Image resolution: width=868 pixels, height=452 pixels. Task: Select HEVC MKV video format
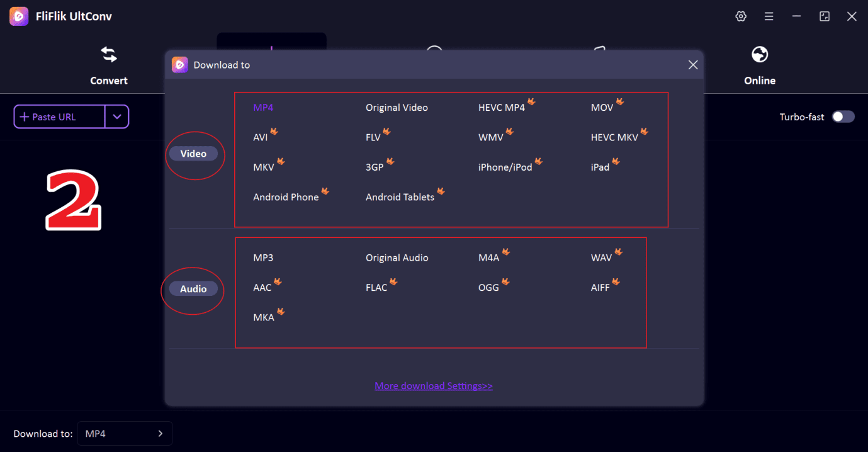coord(614,137)
